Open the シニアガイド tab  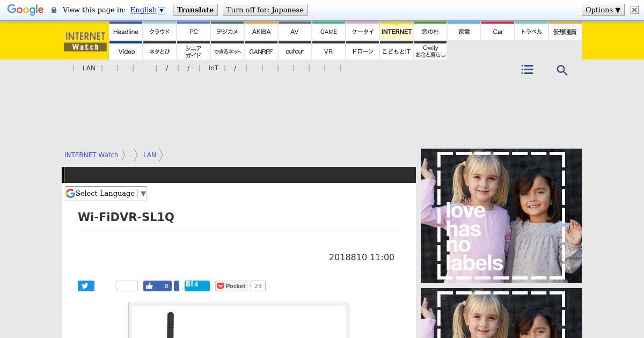click(x=193, y=51)
